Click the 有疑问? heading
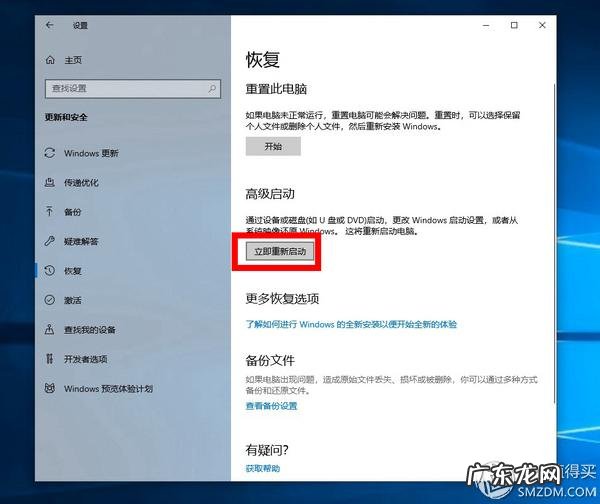 [x=267, y=450]
